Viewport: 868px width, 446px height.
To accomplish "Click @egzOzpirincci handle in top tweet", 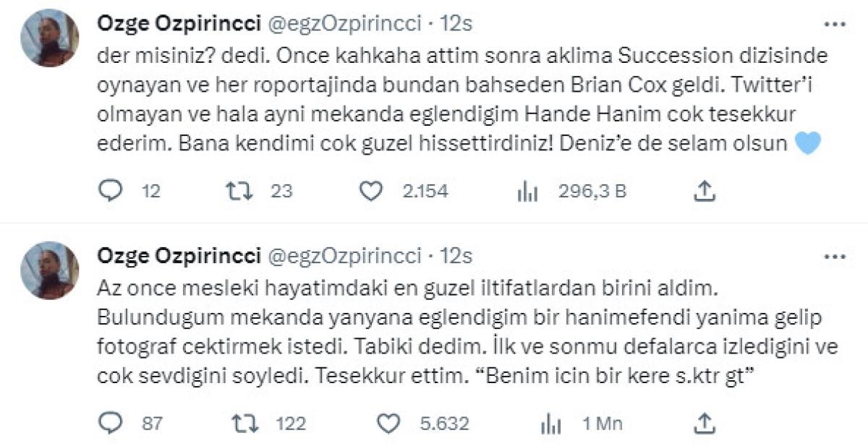I will 345,24.
